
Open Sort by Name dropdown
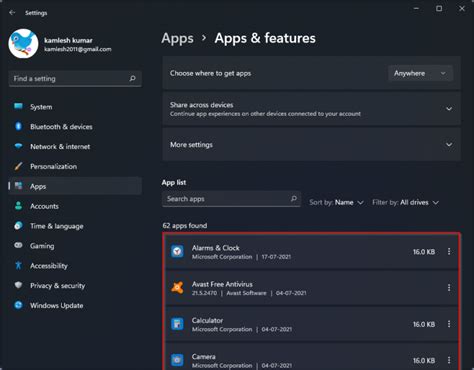(x=336, y=202)
